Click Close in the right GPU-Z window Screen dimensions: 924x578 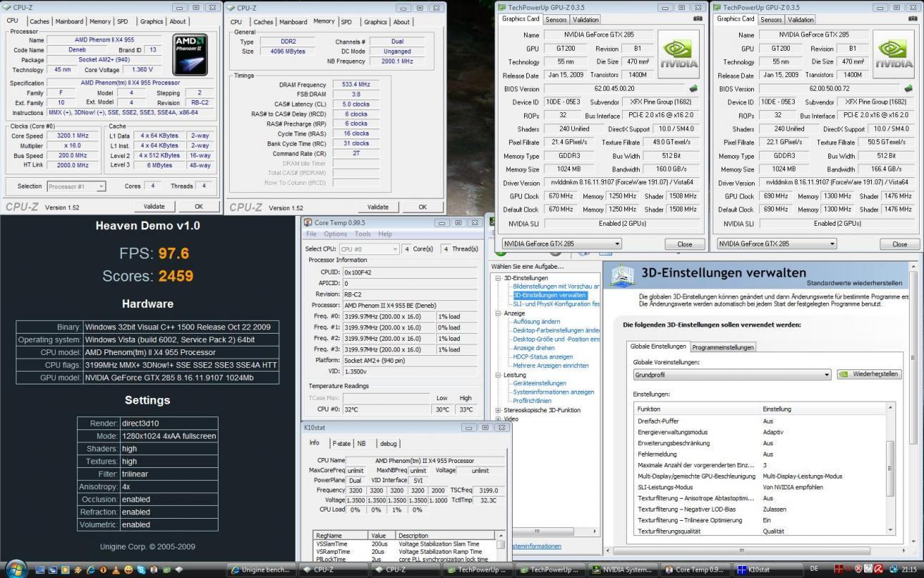[900, 244]
